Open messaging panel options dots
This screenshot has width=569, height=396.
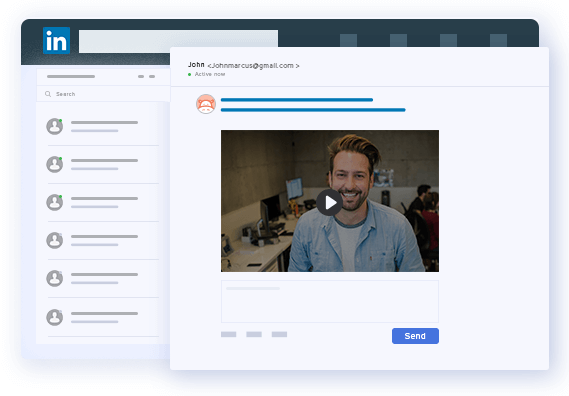(146, 77)
